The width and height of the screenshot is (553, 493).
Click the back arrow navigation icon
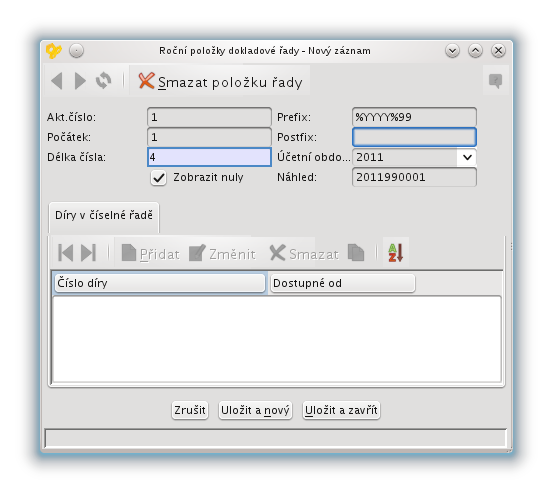point(57,81)
